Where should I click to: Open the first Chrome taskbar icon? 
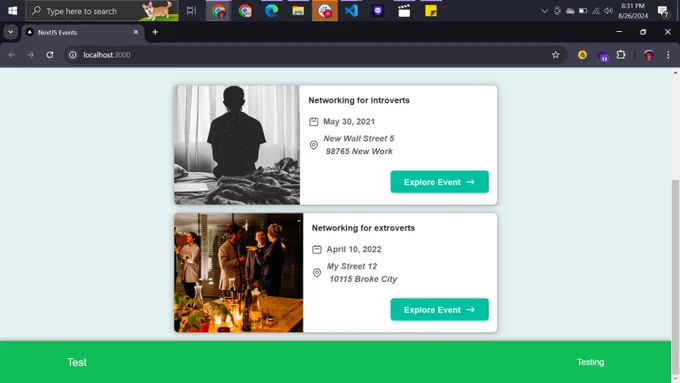[x=219, y=11]
